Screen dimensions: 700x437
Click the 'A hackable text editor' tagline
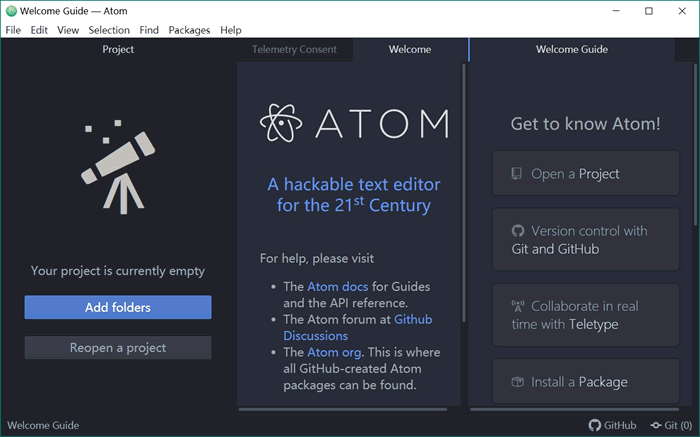354,195
